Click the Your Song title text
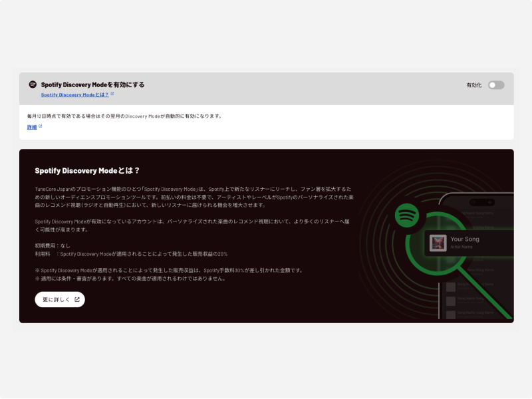The image size is (532, 399). click(x=465, y=239)
